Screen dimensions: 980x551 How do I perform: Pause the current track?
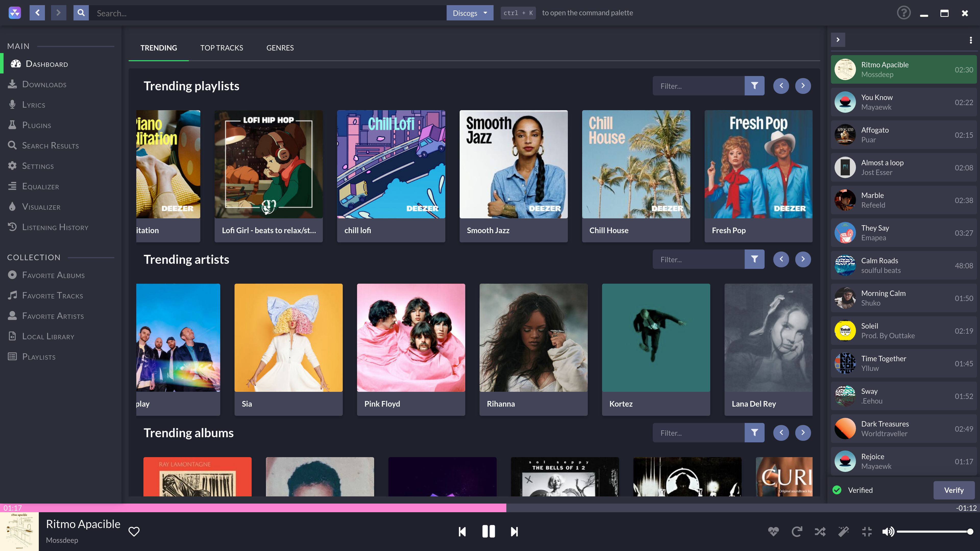488,531
